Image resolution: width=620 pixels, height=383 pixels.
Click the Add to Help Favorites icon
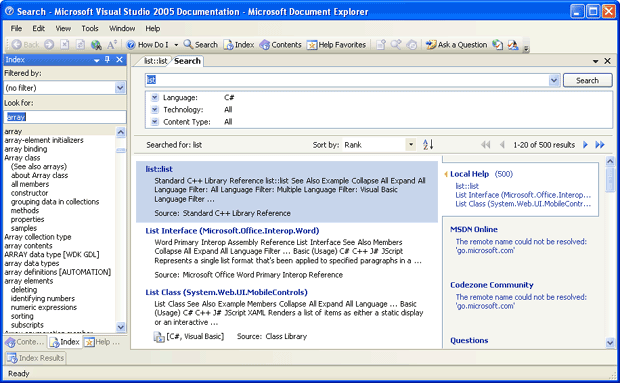click(x=381, y=45)
